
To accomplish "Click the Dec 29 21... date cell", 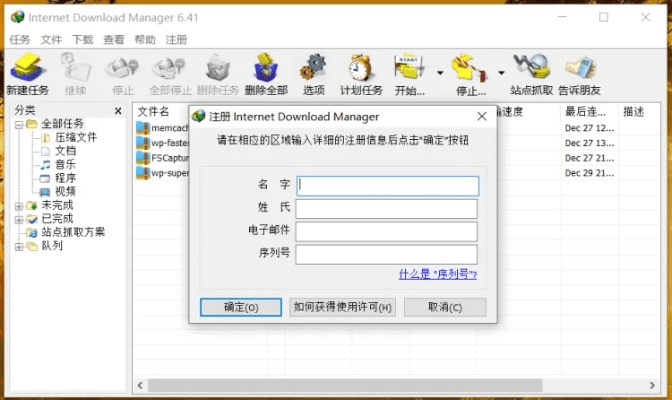I will coord(589,173).
